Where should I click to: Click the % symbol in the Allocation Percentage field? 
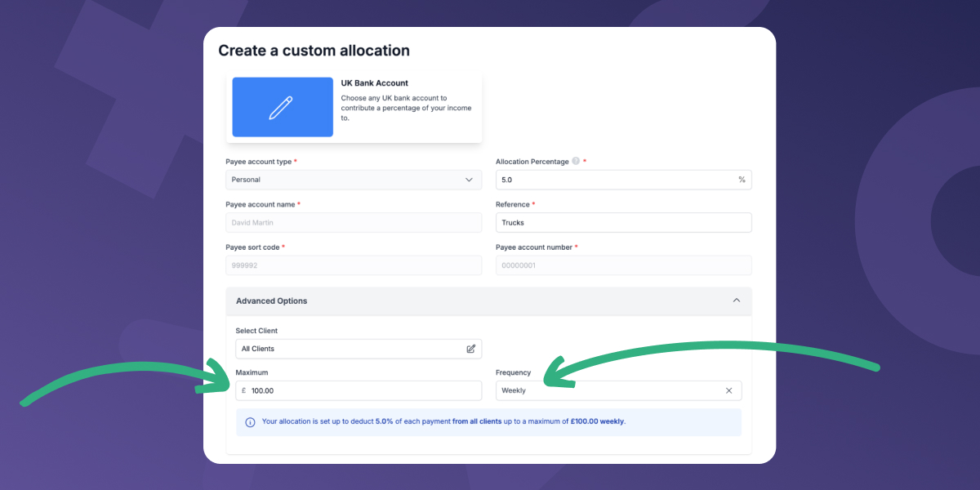pos(740,180)
